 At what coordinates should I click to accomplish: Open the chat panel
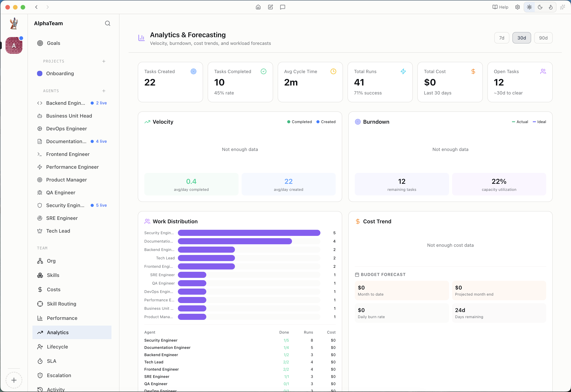[282, 7]
